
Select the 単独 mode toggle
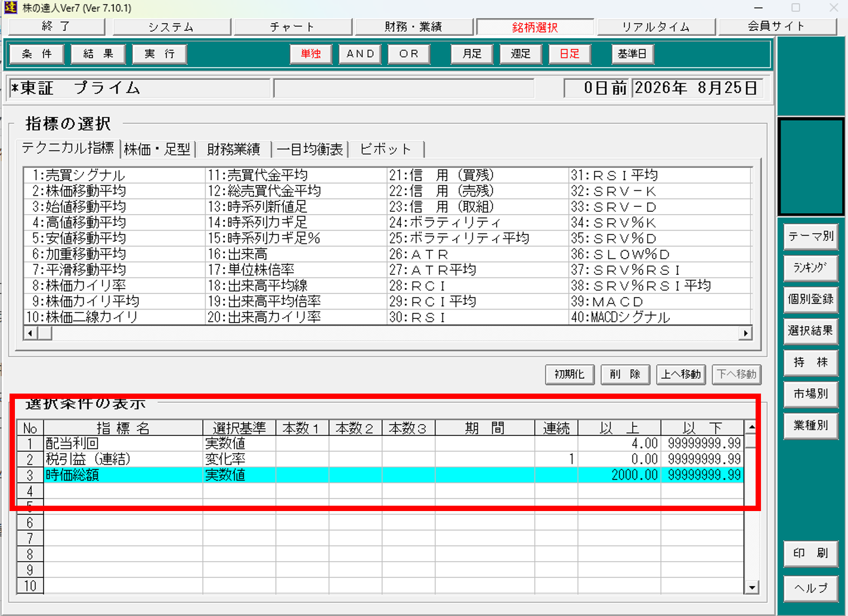tap(311, 54)
